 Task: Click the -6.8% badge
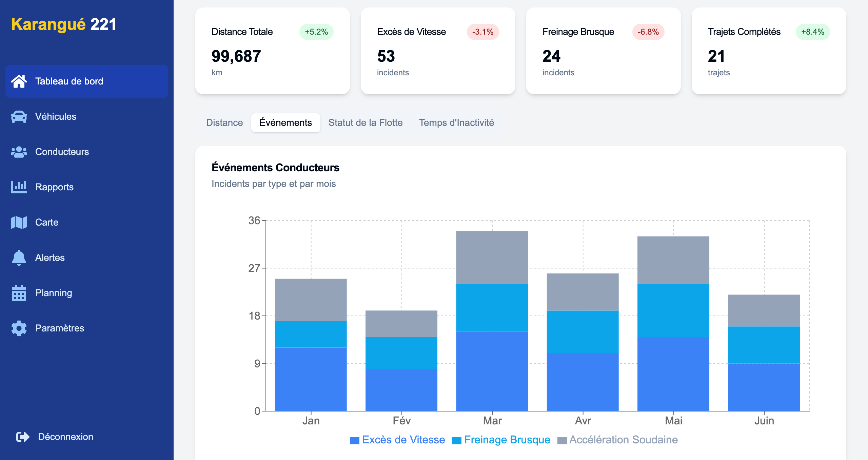[x=648, y=32]
